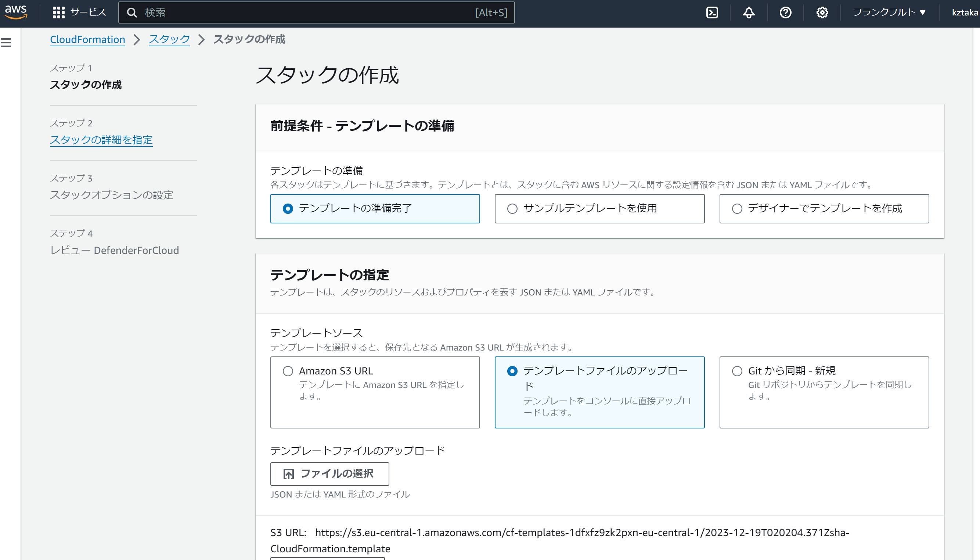Expand the フランクフルト region dropdown

tap(889, 12)
